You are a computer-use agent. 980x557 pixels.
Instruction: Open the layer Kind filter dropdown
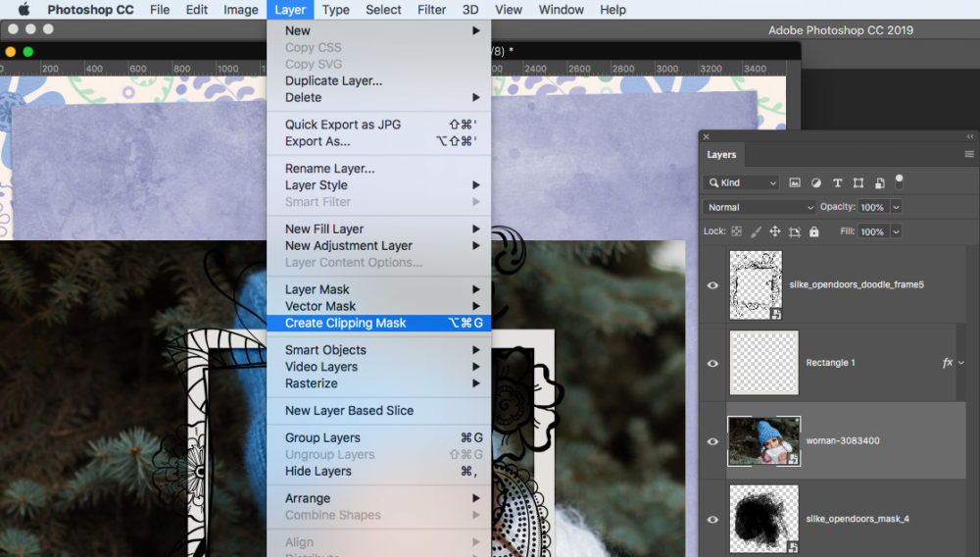741,182
